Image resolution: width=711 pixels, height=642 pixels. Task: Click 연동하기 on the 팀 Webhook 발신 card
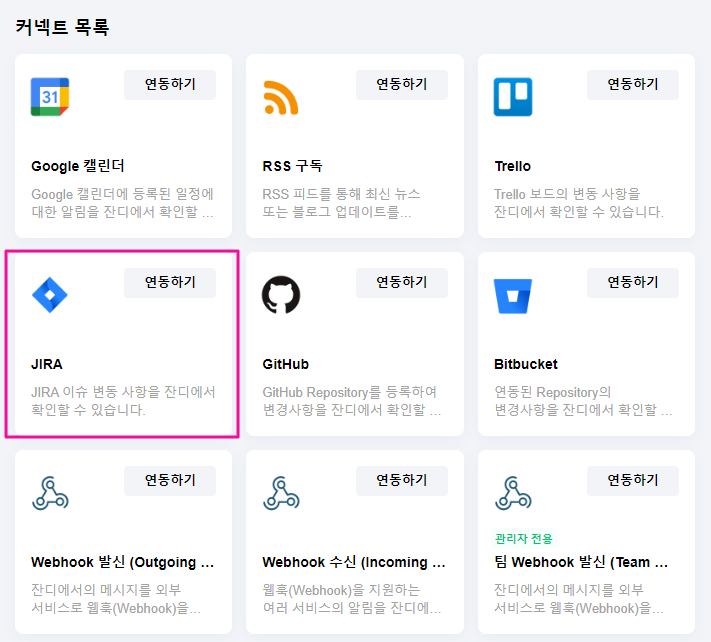tap(633, 481)
